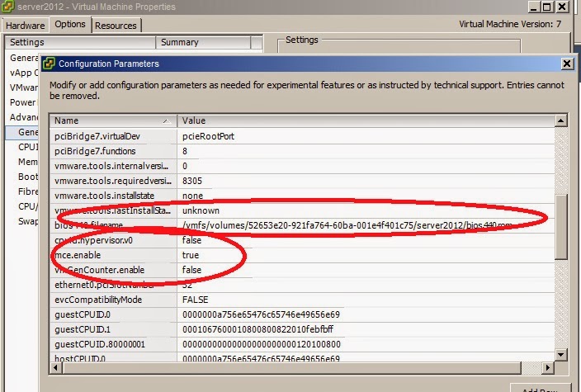The height and width of the screenshot is (392, 581).
Task: Select the mce.enable value field showing true
Action: click(x=191, y=255)
